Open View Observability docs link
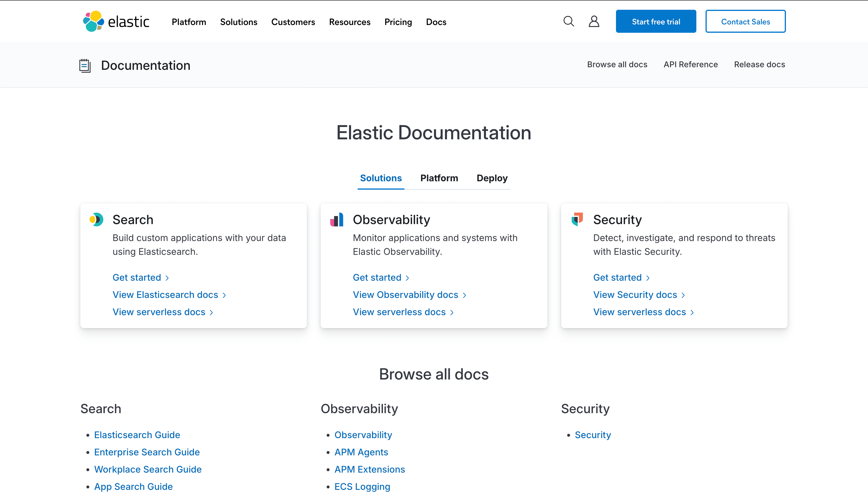The height and width of the screenshot is (493, 868). tap(409, 294)
